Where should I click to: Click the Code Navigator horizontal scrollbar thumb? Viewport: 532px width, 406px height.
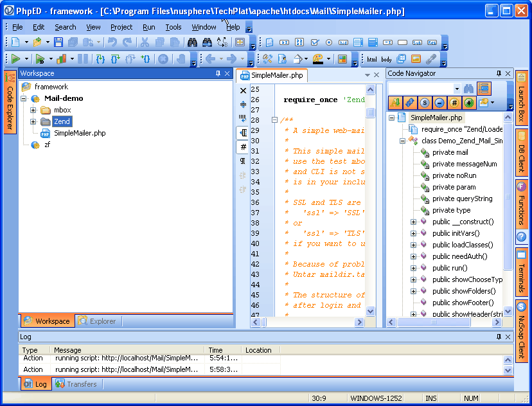pyautogui.click(x=434, y=322)
